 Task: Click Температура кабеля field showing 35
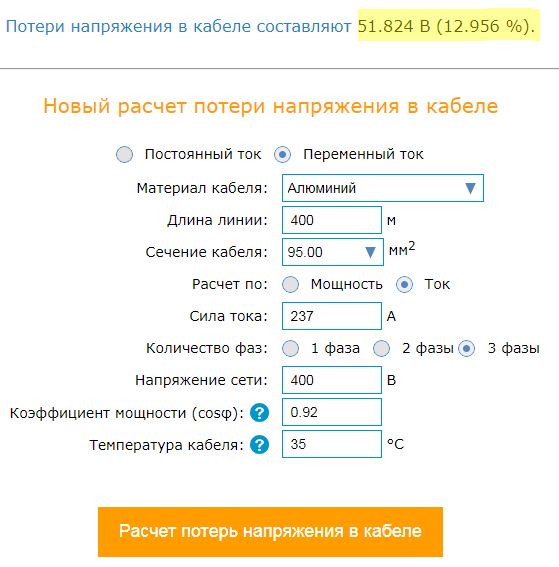(x=332, y=444)
